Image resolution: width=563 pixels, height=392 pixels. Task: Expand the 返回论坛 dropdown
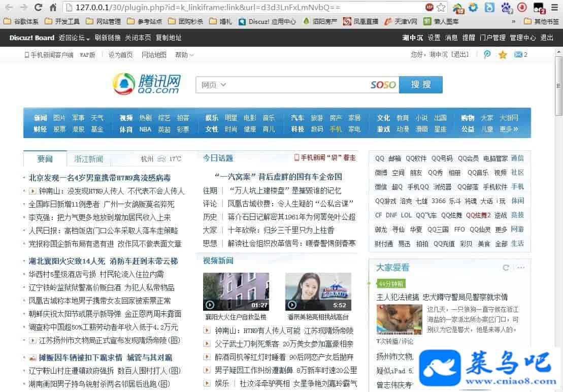74,38
